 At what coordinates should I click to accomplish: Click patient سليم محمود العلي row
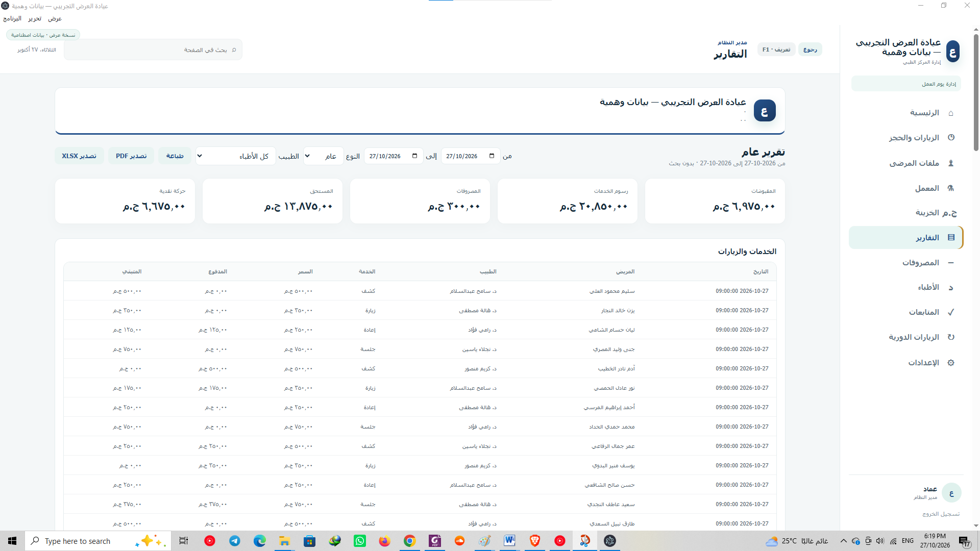click(420, 291)
